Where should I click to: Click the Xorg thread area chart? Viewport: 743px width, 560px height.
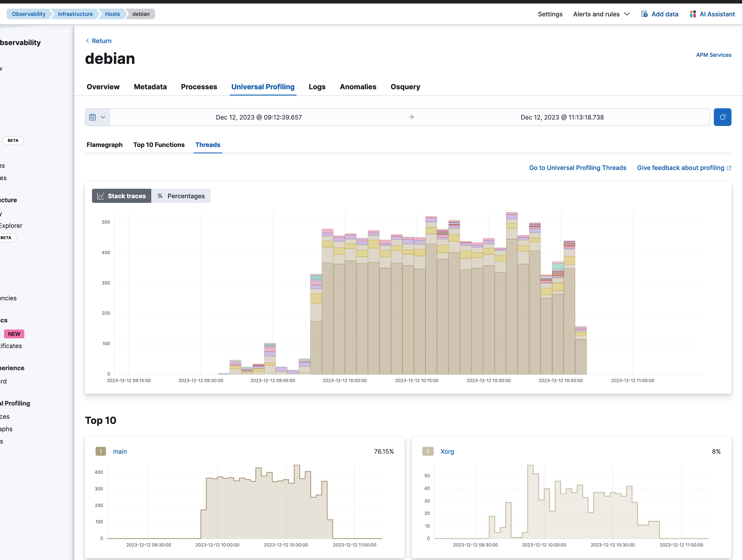(571, 502)
